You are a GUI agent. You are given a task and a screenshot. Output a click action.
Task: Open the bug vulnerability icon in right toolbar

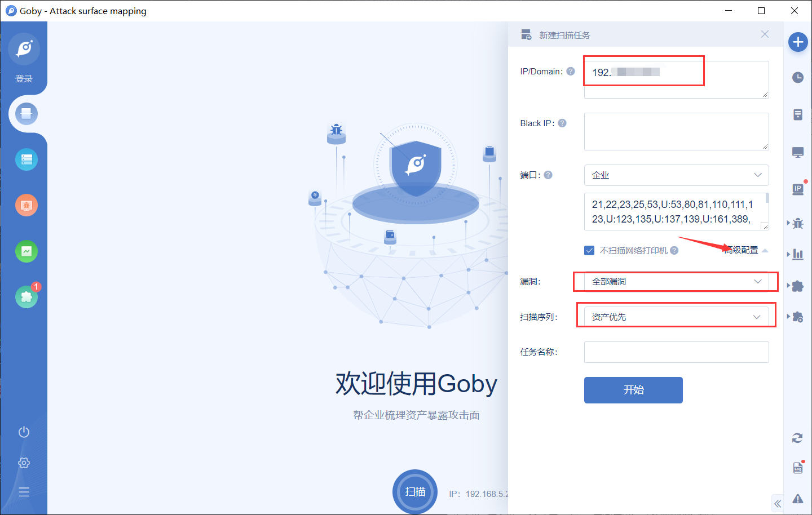coord(798,223)
